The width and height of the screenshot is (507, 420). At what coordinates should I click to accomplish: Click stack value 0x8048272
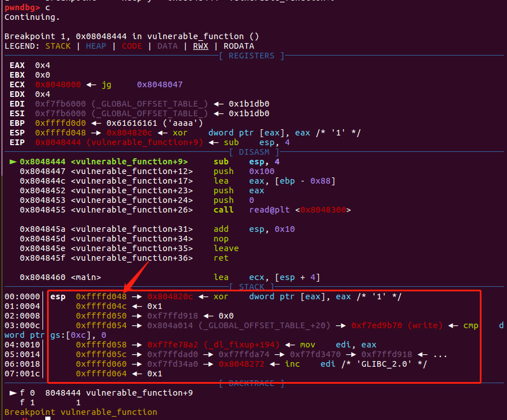click(x=241, y=364)
